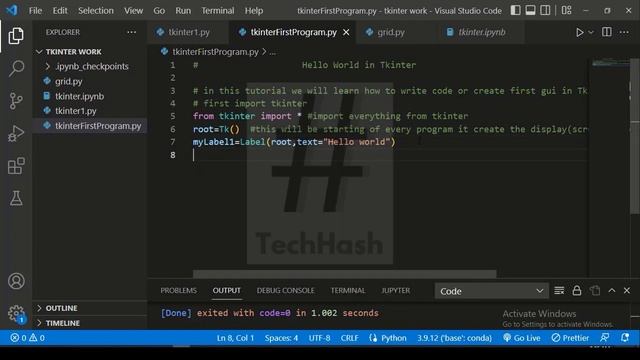This screenshot has height=360, width=640.
Task: Close the tkinterFirstProgram.py tab
Action: pyautogui.click(x=346, y=32)
